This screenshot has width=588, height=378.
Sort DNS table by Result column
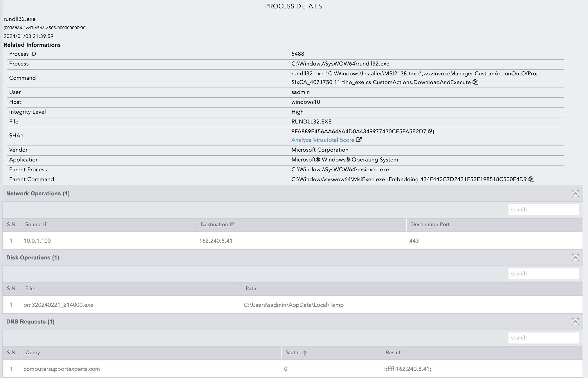(x=393, y=352)
